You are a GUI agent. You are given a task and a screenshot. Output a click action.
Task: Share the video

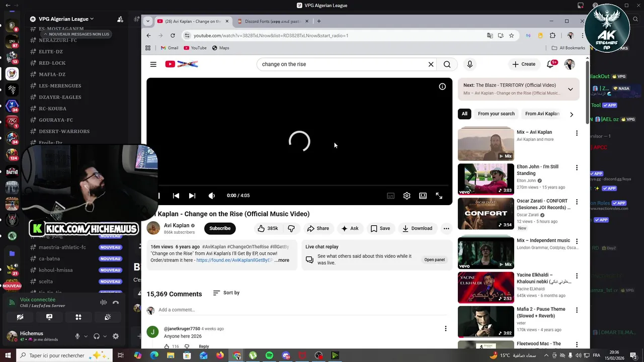point(318,228)
